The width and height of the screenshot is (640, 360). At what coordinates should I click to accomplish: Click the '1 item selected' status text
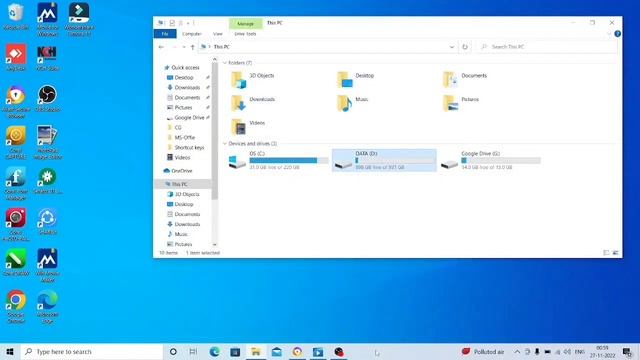tap(203, 253)
